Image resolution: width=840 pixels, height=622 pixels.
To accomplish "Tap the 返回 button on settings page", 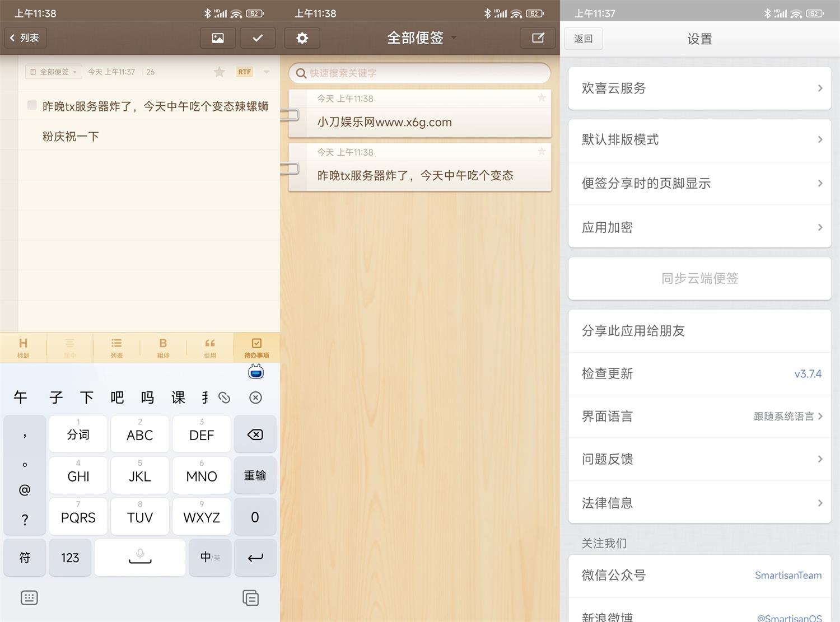I will tap(583, 38).
